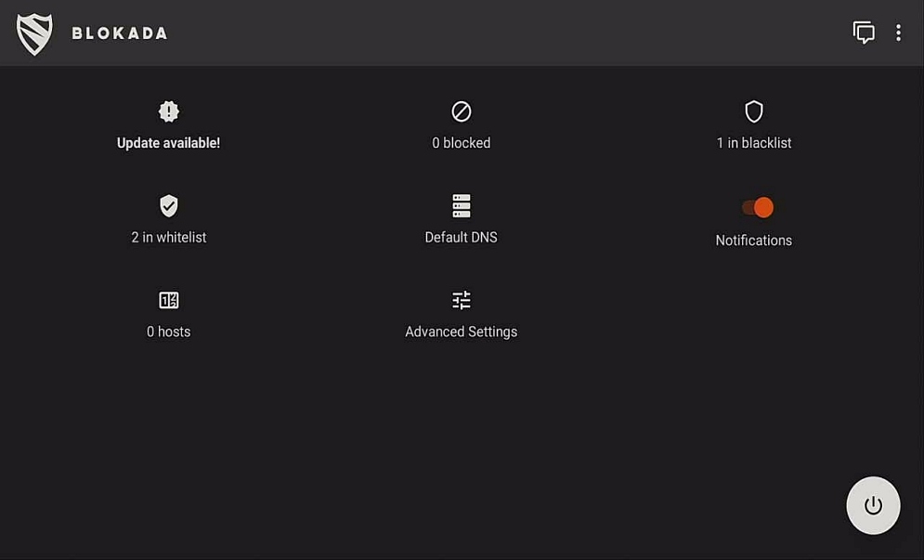Click the DNS server stack icon
Image resolution: width=924 pixels, height=560 pixels.
[x=462, y=206]
